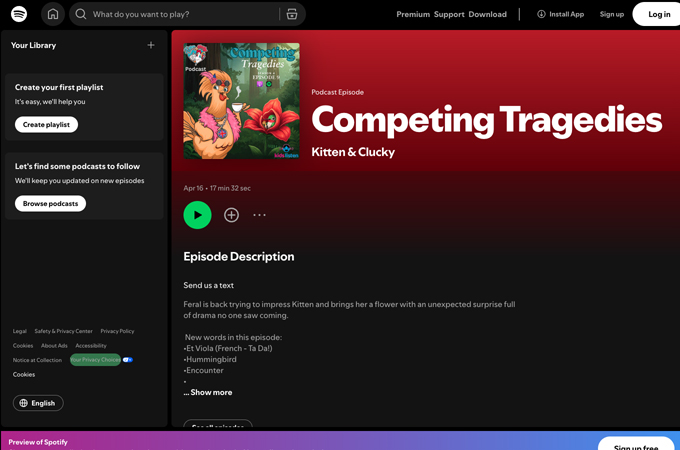This screenshot has width=680, height=450.
Task: Open the Premium link
Action: (413, 14)
